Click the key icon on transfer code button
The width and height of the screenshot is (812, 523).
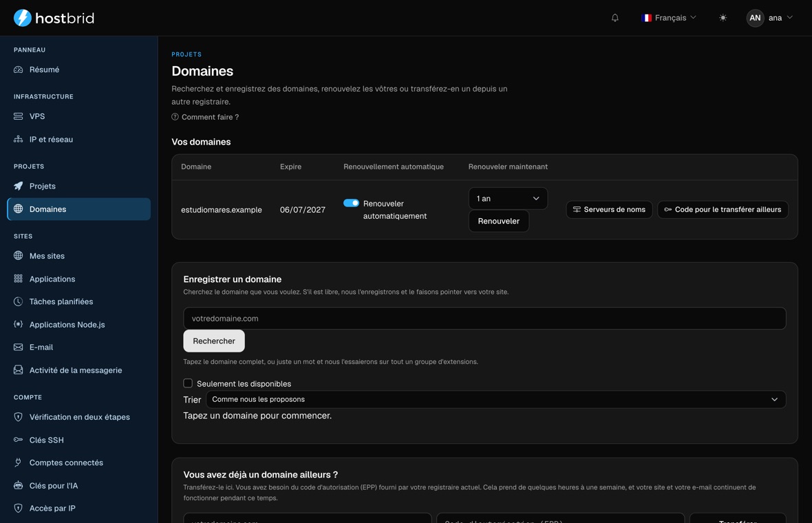[x=667, y=209]
